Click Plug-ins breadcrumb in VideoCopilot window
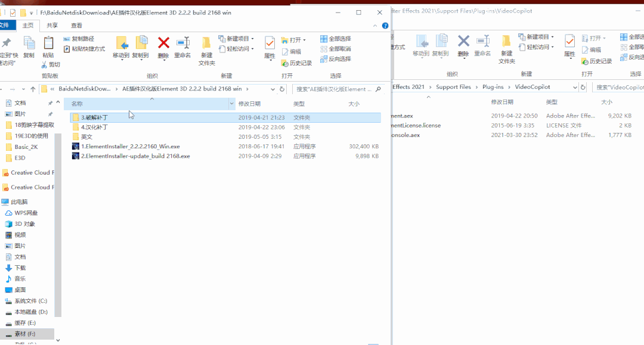644x345 pixels. [493, 87]
